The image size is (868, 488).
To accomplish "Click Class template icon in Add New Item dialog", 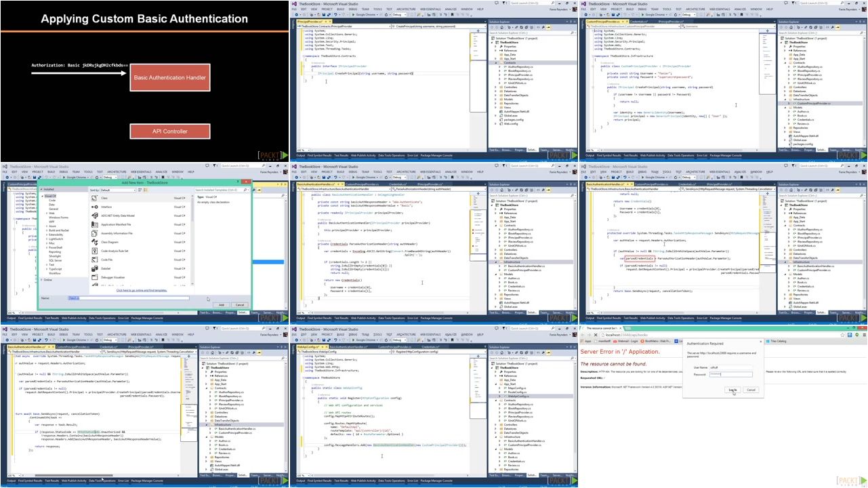I will pyautogui.click(x=94, y=198).
